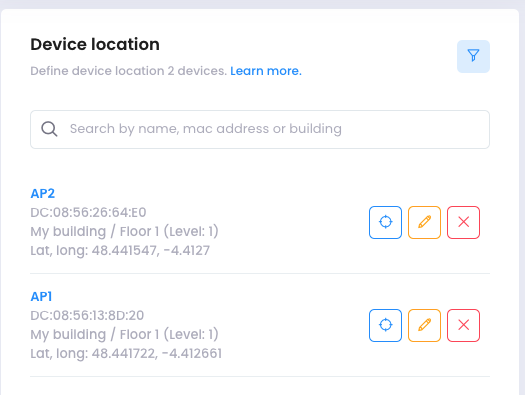525x395 pixels.
Task: Remove AP2 with the red X button
Action: pos(463,222)
